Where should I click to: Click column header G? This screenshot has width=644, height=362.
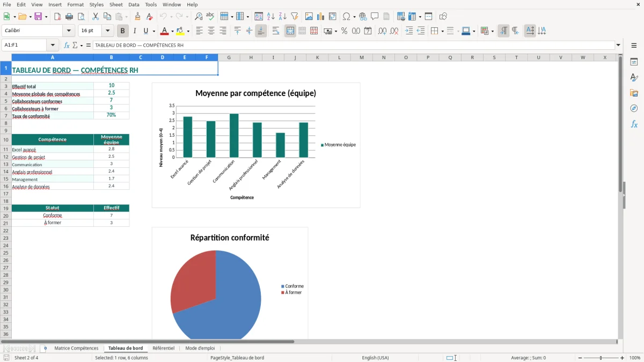pyautogui.click(x=229, y=57)
